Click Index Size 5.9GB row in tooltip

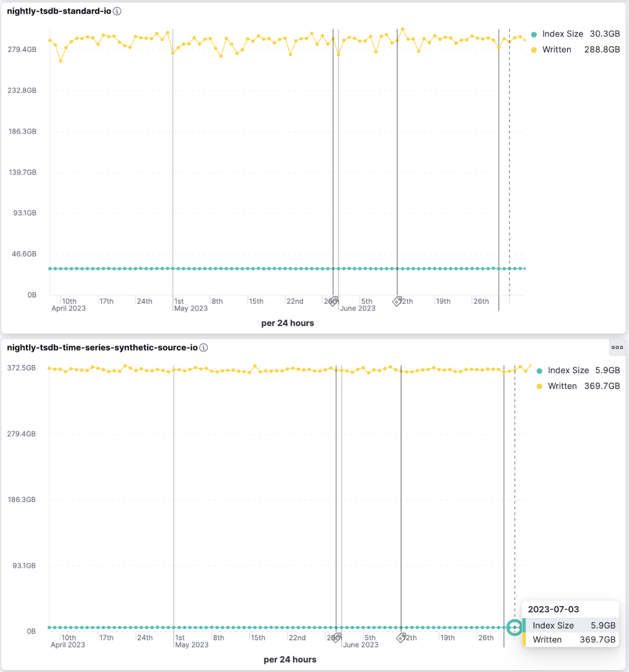[x=571, y=625]
